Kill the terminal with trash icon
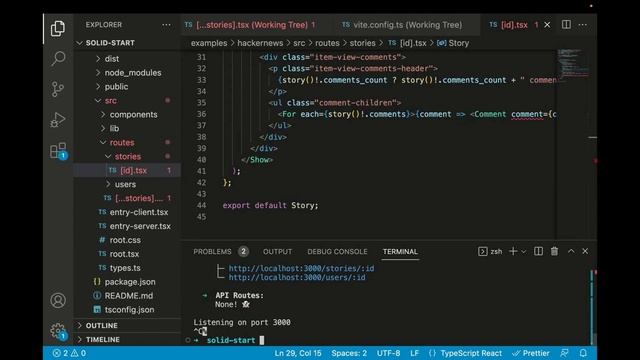This screenshot has height=360, width=640. [554, 251]
